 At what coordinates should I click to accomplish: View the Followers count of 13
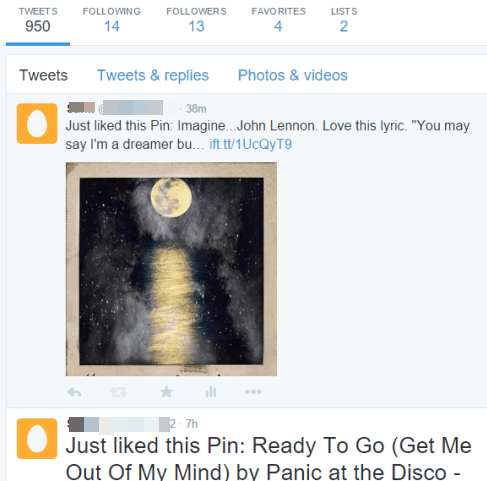(196, 21)
